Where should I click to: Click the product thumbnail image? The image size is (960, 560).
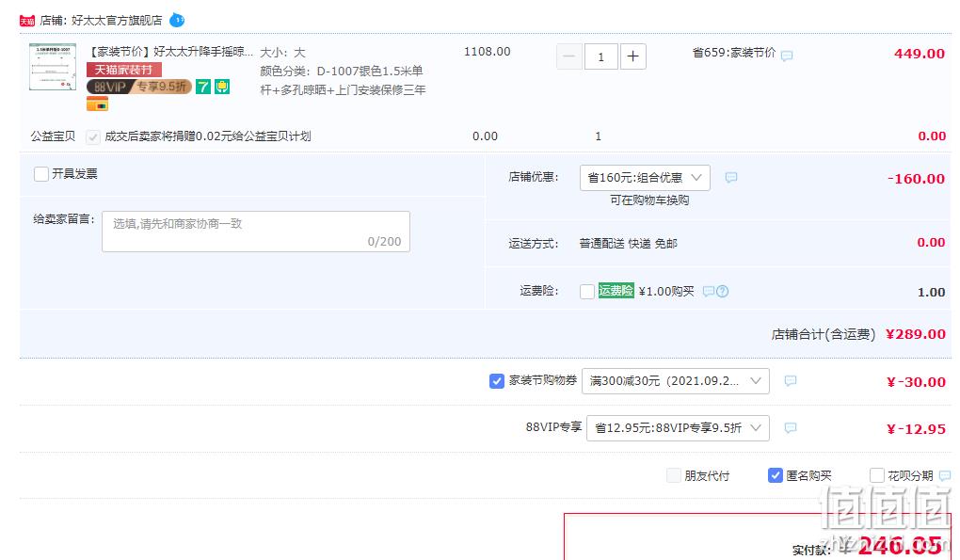click(x=53, y=67)
